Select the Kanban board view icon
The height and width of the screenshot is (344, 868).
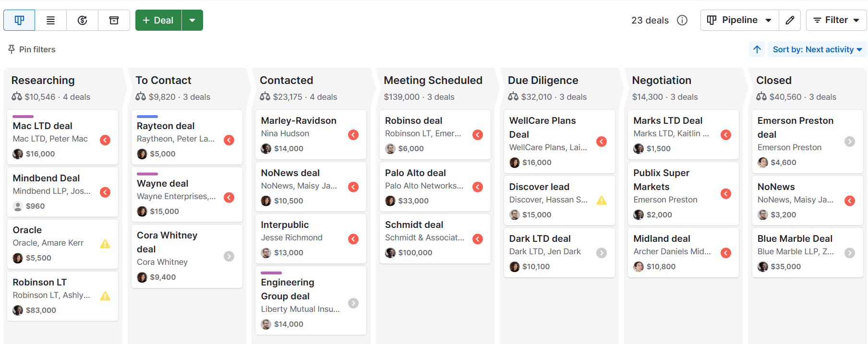click(19, 20)
